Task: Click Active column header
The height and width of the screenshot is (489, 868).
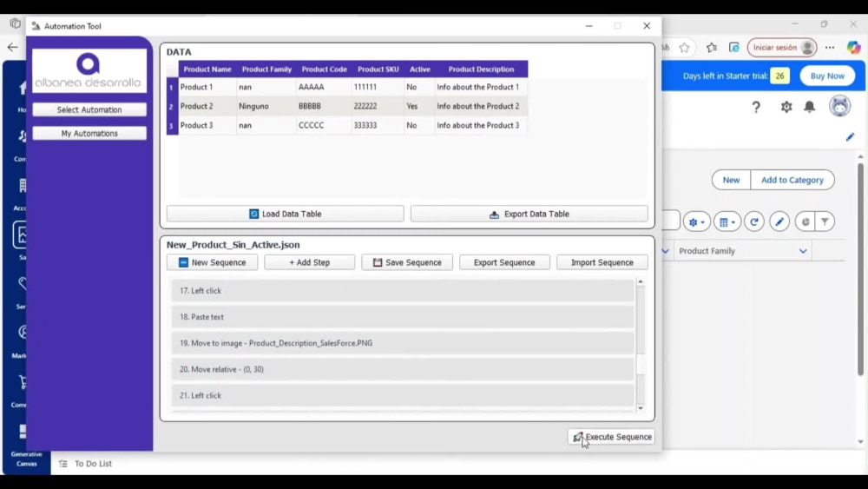Action: [x=419, y=69]
